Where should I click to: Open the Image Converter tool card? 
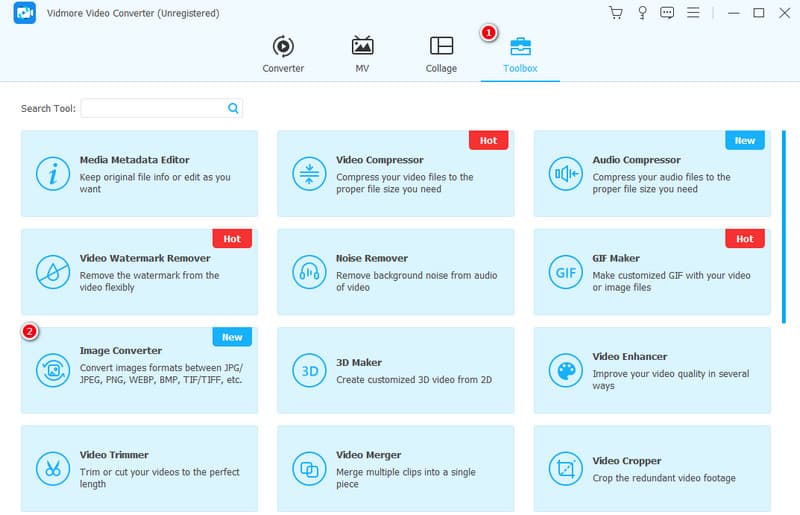(139, 370)
